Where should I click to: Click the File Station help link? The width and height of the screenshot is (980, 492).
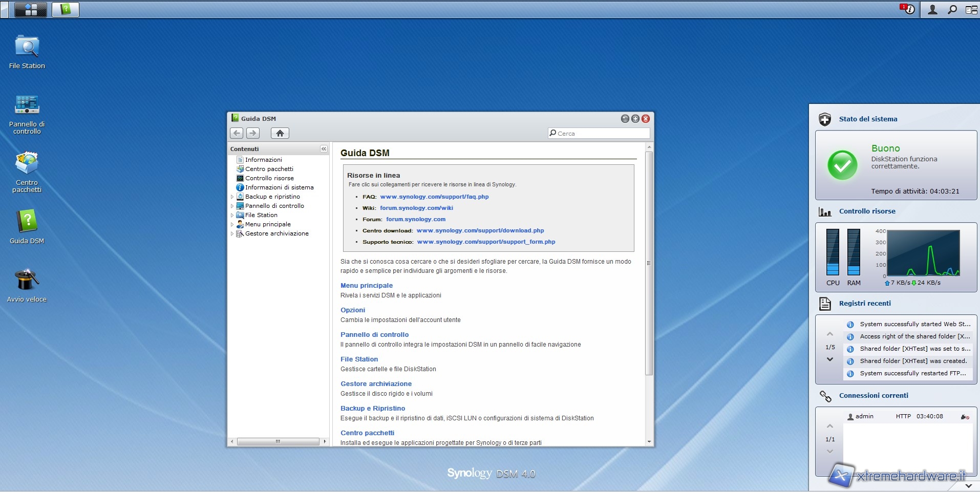pos(359,359)
